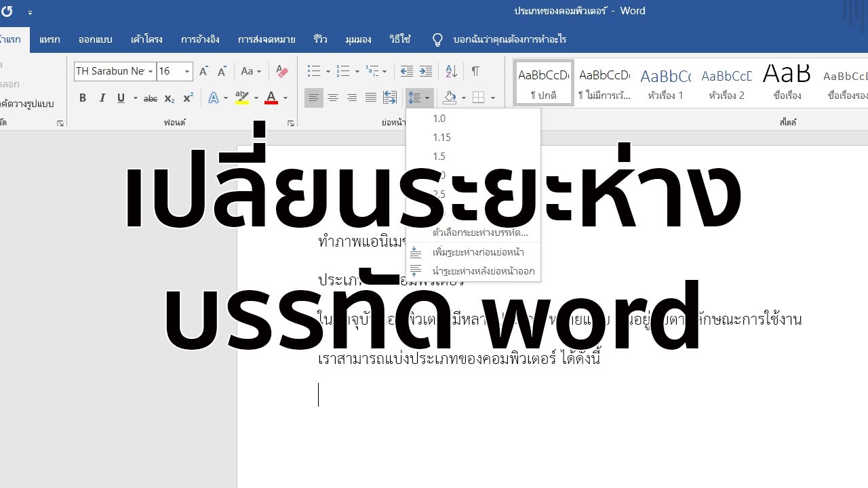
Task: Select line spacing 1.0
Action: (x=473, y=119)
